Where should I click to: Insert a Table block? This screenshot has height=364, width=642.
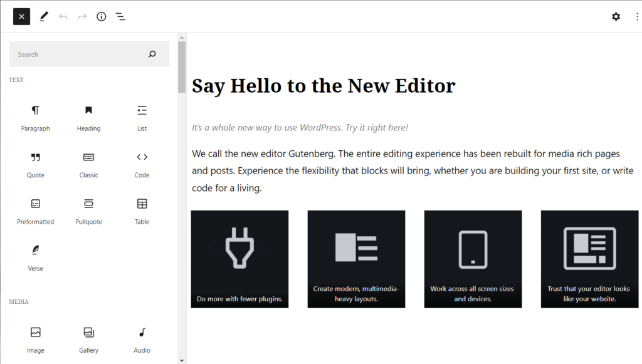142,212
